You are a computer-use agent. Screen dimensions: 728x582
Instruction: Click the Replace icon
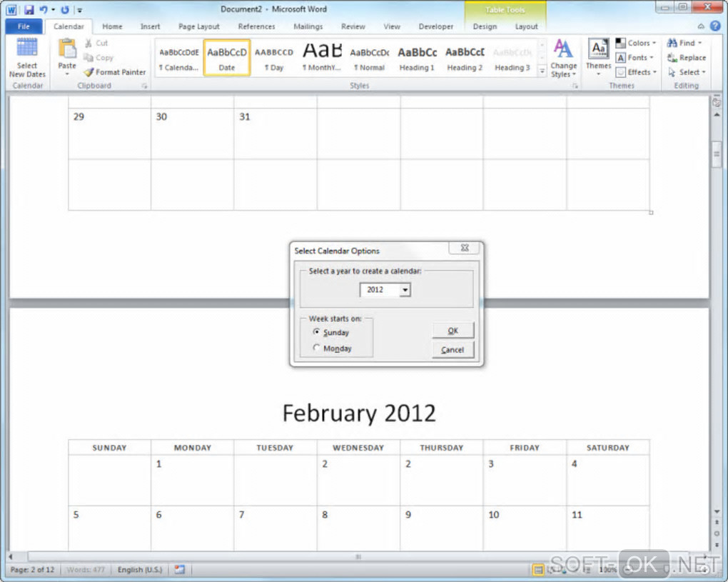click(x=672, y=58)
